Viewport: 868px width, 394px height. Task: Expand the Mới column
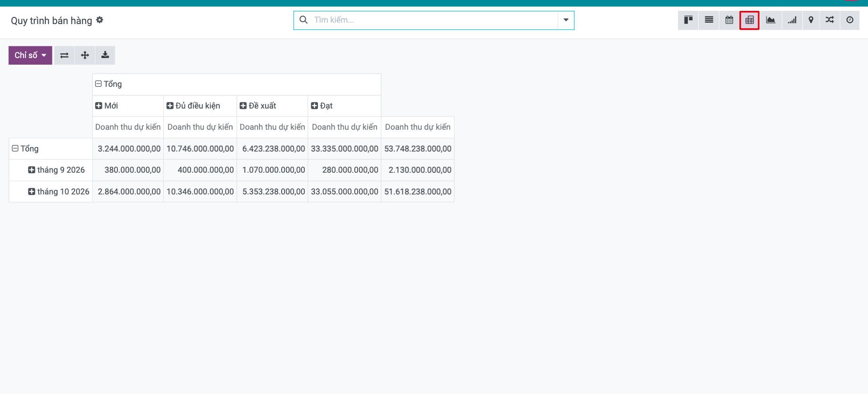[107, 106]
